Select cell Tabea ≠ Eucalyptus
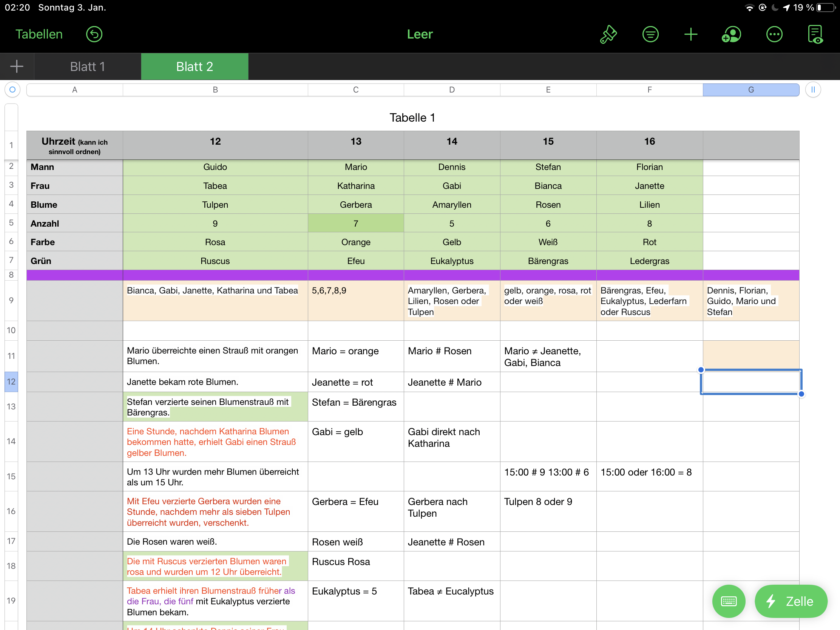840x630 pixels. pyautogui.click(x=452, y=601)
